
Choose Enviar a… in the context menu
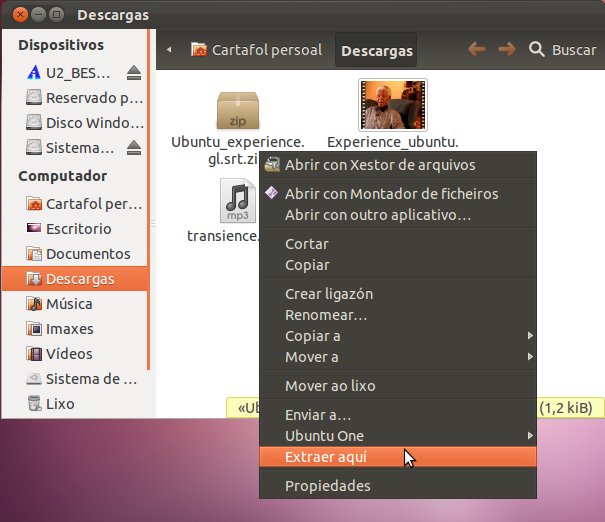pos(398,415)
